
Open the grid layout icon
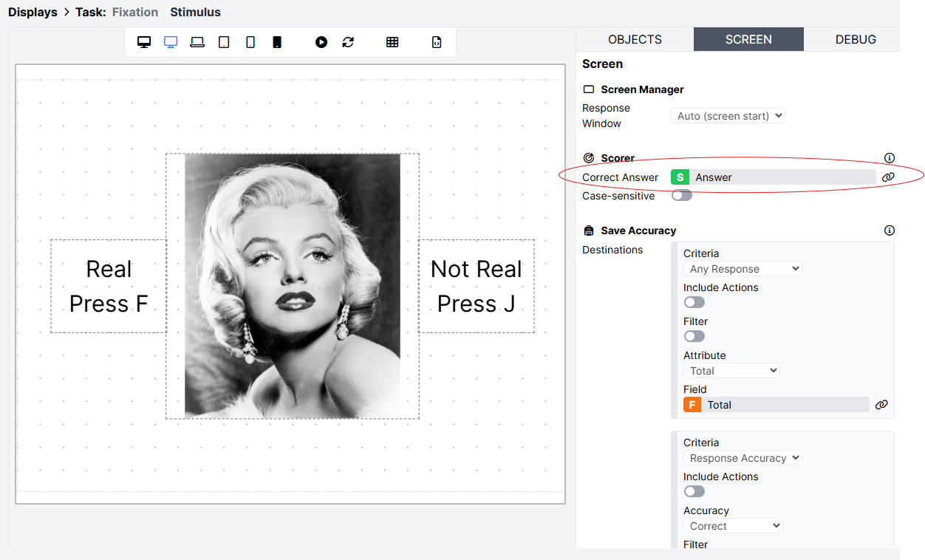392,42
